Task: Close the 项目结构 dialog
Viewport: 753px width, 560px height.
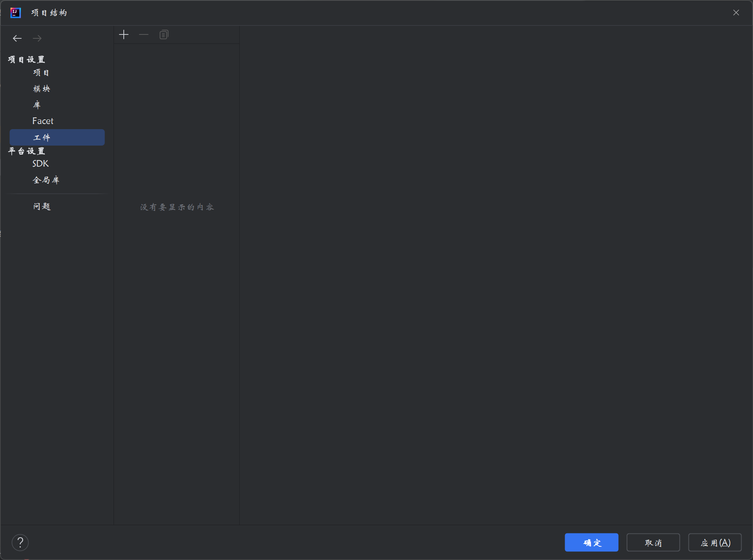Action: (x=736, y=13)
